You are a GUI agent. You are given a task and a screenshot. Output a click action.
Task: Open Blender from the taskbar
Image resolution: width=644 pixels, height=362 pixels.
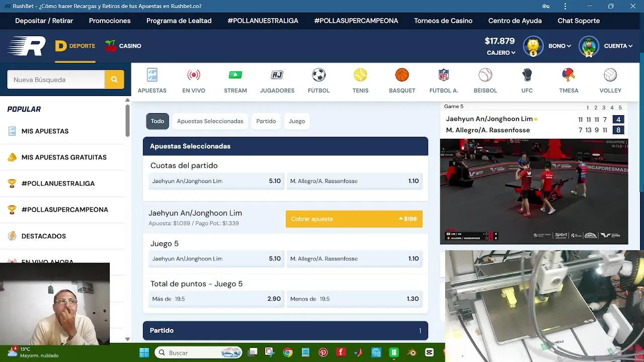[412, 352]
